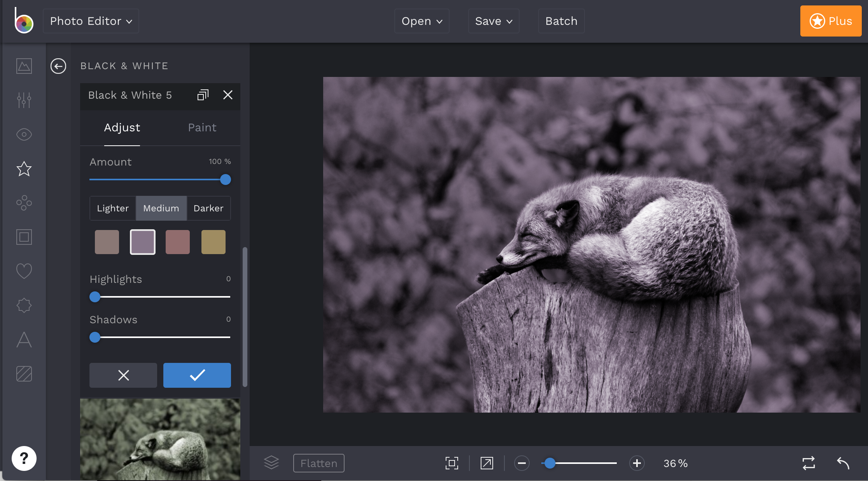Click the zoom level slider handle
The image size is (868, 481).
550,463
